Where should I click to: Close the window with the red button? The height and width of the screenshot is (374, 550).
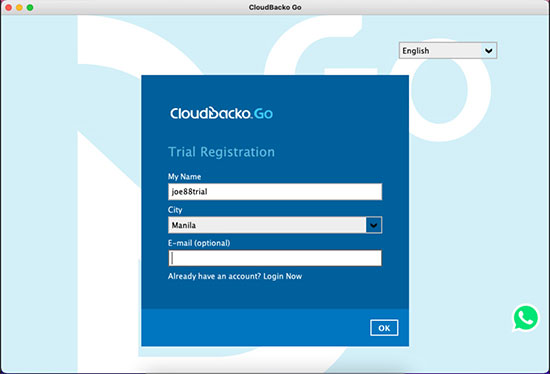coord(8,7)
